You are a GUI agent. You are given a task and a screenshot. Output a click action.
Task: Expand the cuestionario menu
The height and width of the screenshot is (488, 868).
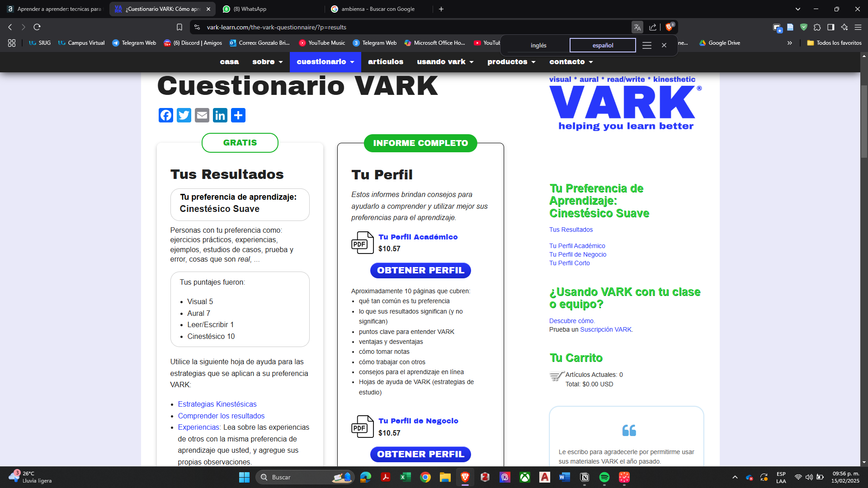coord(325,62)
